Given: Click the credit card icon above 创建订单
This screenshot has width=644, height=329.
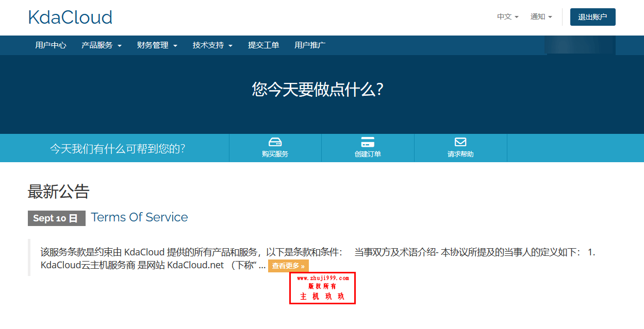Looking at the screenshot, I should pyautogui.click(x=368, y=142).
